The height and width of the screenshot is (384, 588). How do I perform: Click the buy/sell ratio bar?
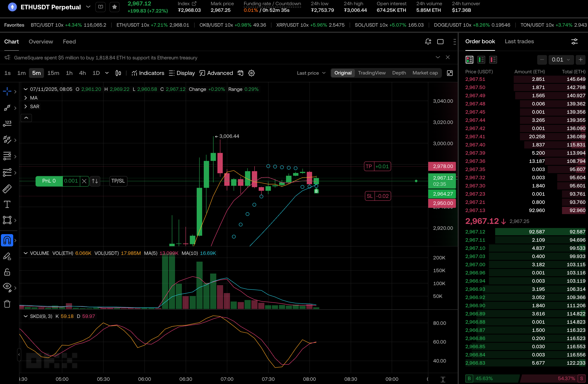(x=525, y=378)
